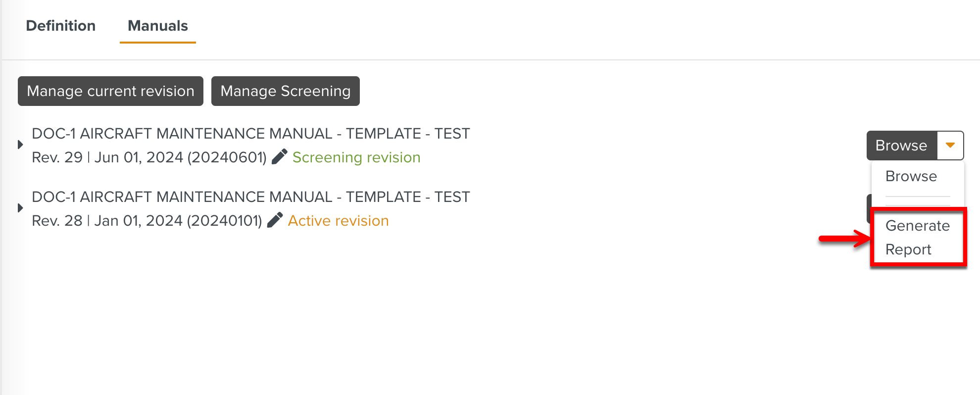Select the second DOC-1 Aircraft Maintenance Manual title
This screenshot has width=980, height=395.
click(251, 197)
